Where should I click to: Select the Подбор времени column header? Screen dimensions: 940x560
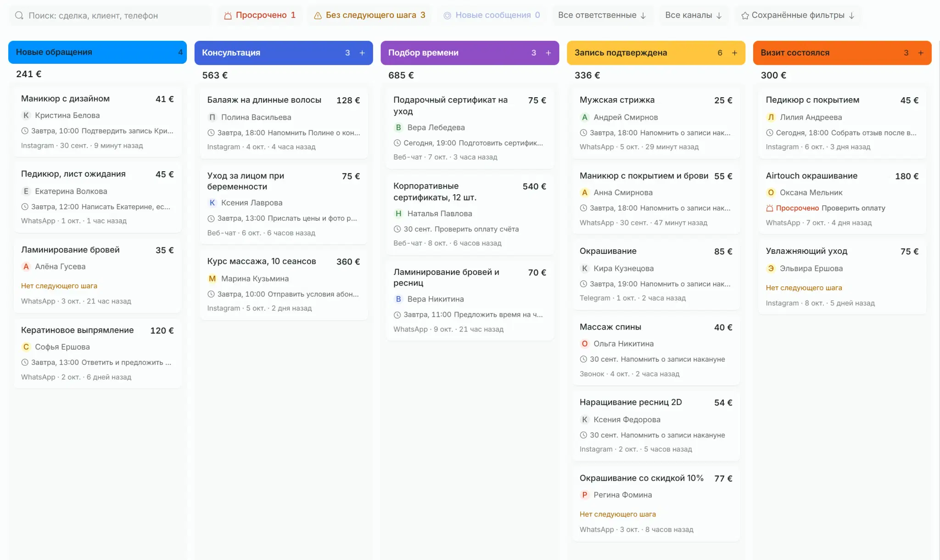[x=470, y=53]
